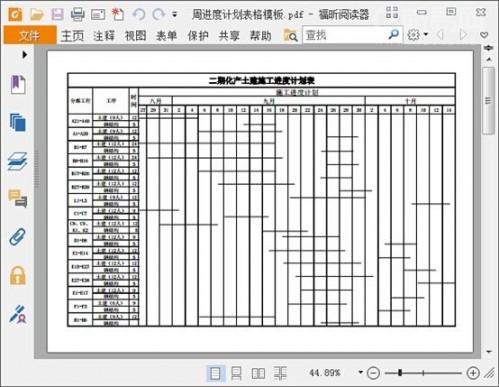Switch to the 帮助 tab
The height and width of the screenshot is (387, 499).
coord(260,35)
